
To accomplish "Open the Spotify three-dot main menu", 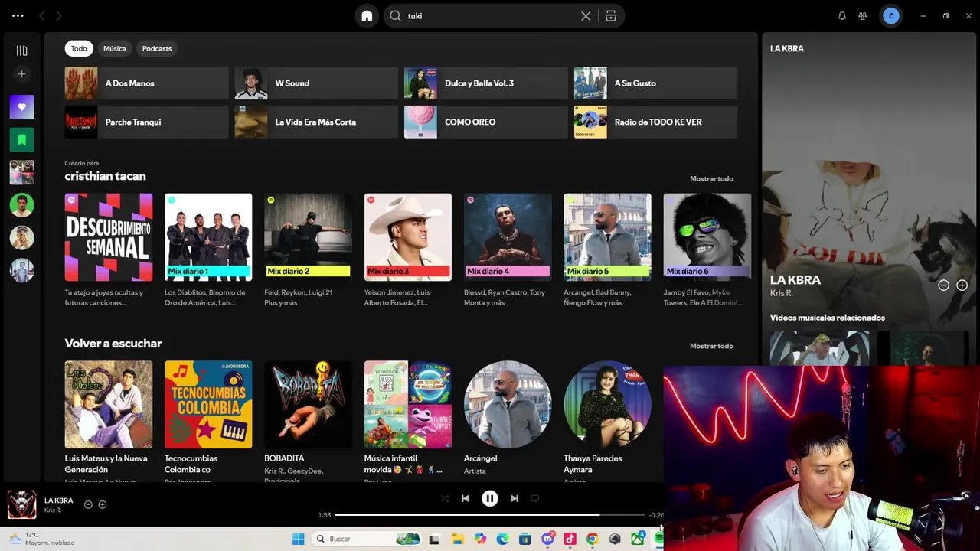I will click(18, 15).
